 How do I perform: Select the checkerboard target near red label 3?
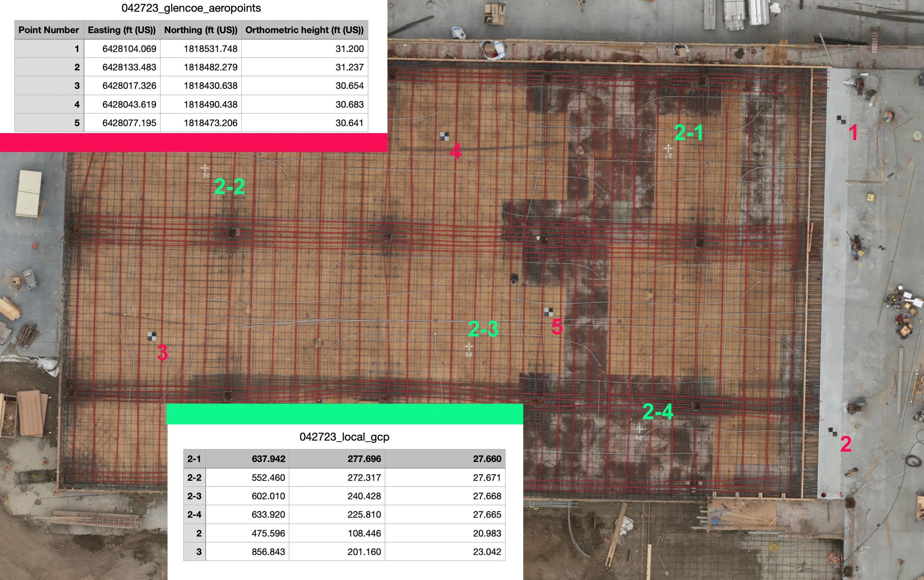pyautogui.click(x=152, y=336)
